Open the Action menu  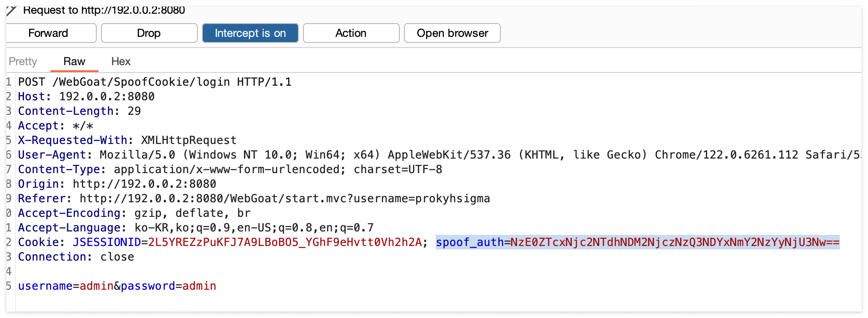[x=351, y=33]
